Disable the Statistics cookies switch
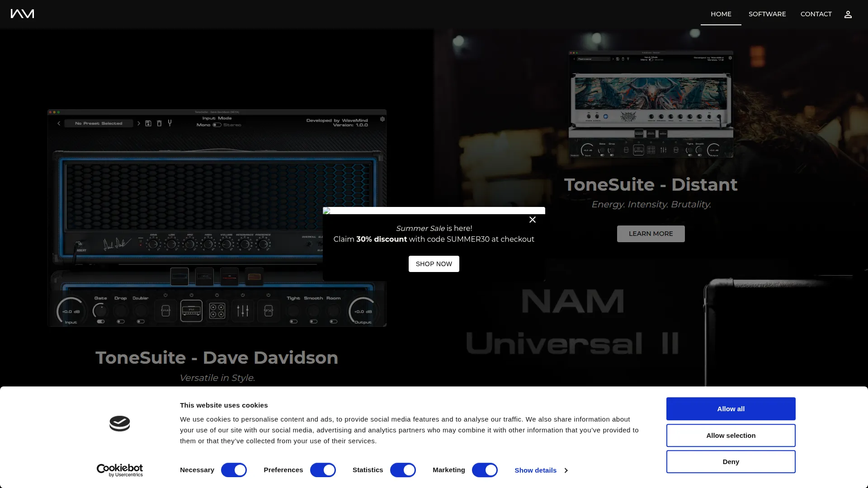This screenshot has width=868, height=488. (x=403, y=470)
